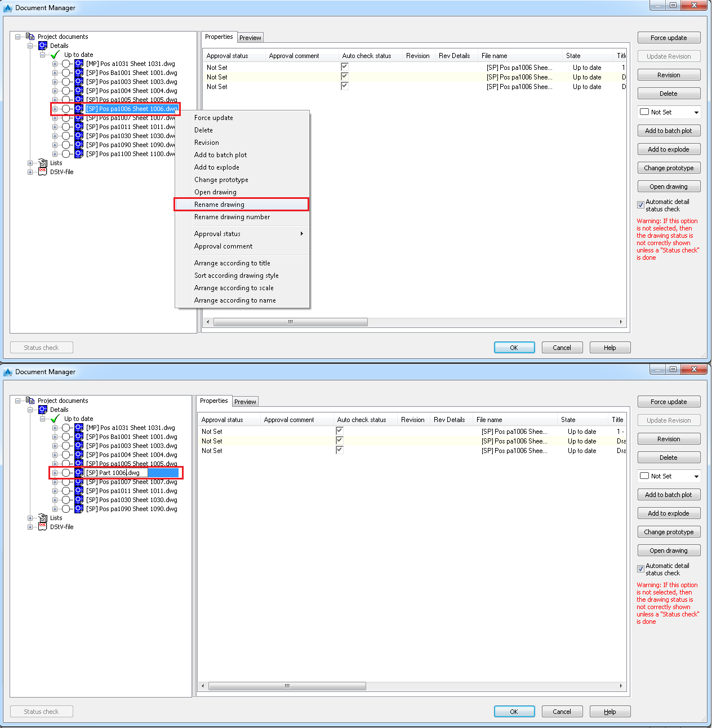
Task: Click Project documents icon in lower window
Action: tap(30, 401)
